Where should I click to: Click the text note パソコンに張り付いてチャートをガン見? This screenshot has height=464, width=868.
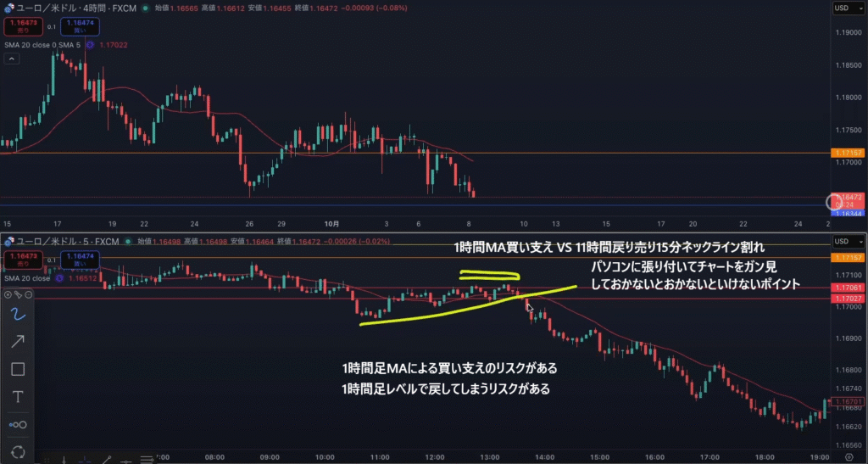(x=684, y=267)
